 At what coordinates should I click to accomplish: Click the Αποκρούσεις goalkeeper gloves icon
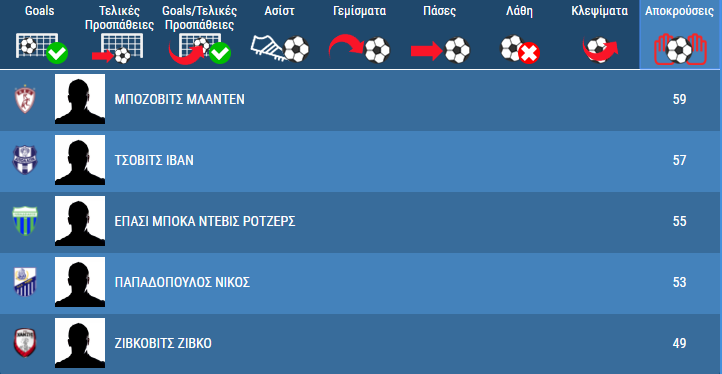(x=680, y=50)
